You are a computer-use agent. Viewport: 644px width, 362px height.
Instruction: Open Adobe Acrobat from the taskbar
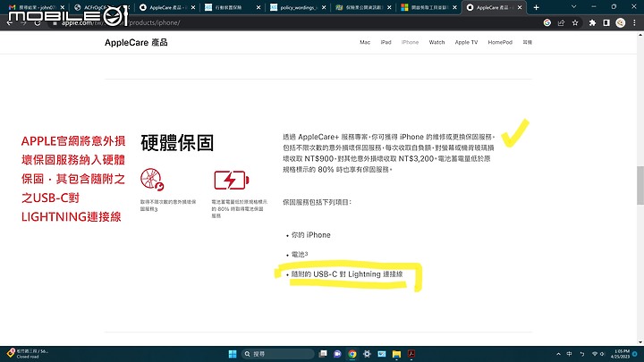[x=411, y=354]
